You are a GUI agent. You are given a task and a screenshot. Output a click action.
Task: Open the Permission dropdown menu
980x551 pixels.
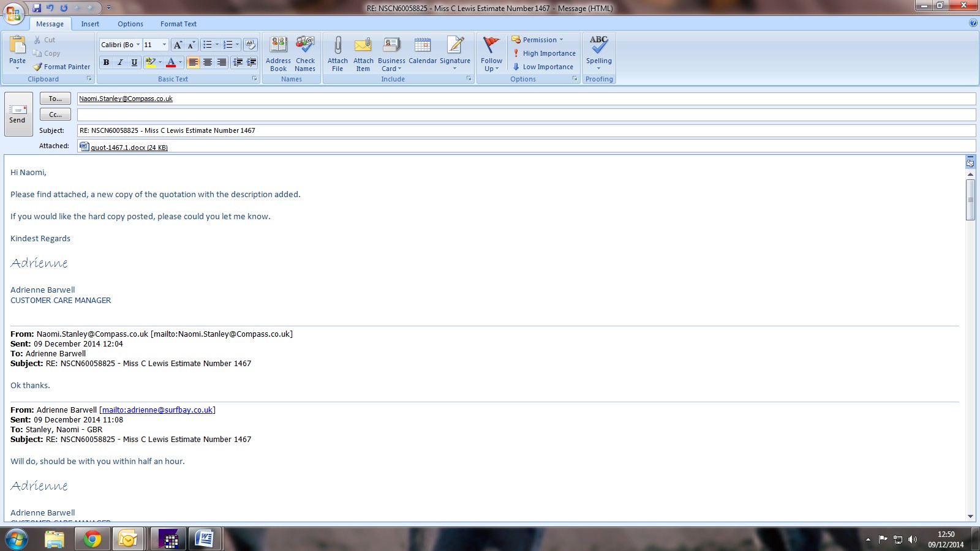click(x=537, y=40)
